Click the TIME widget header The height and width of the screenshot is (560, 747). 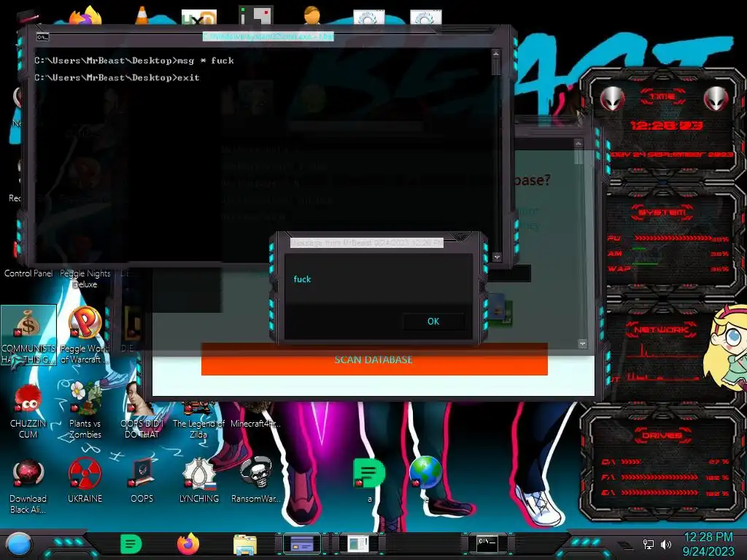pyautogui.click(x=662, y=97)
